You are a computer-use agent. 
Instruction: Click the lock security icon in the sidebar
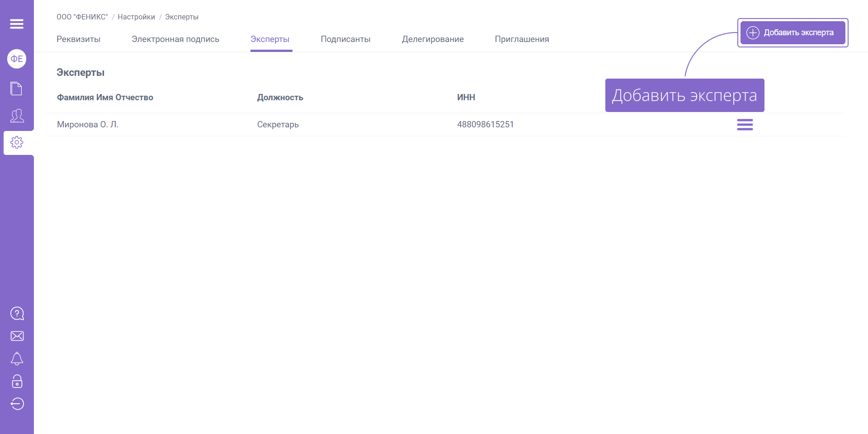click(17, 382)
